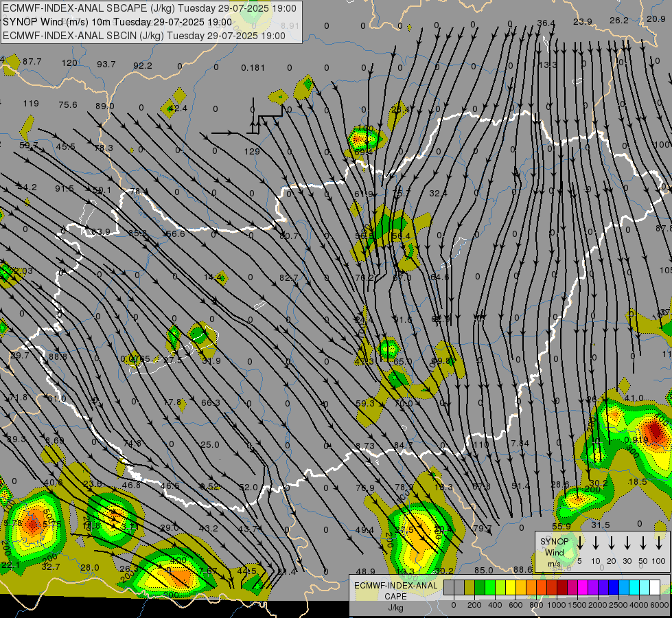Click the 89.0 map value
The height and width of the screenshot is (618, 672).
tap(105, 106)
